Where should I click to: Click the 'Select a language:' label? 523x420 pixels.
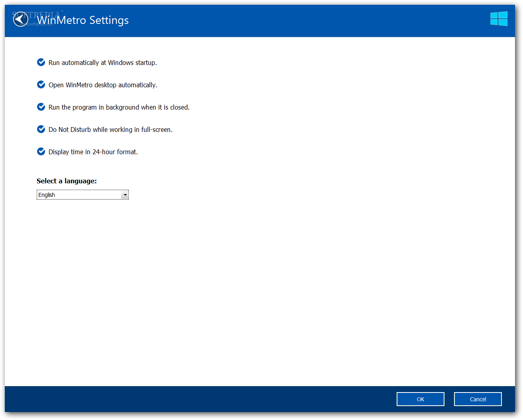[x=67, y=181]
